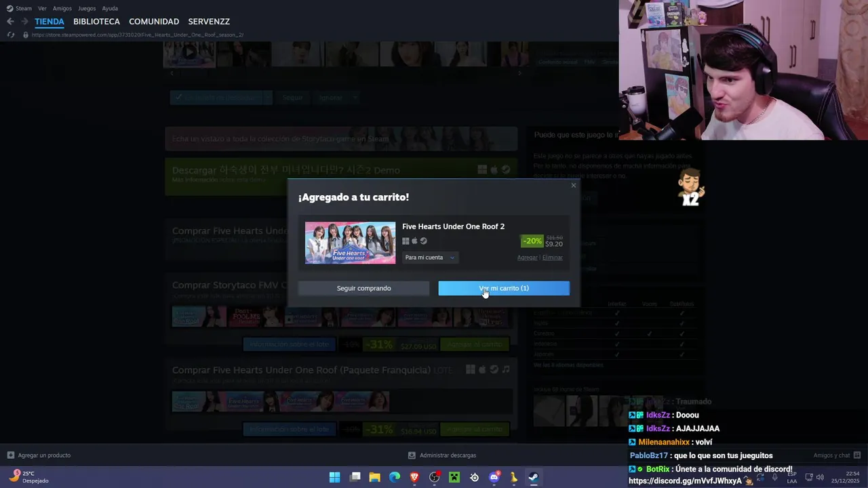868x488 pixels.
Task: Click the Discord invite link in chat
Action: [x=685, y=481]
